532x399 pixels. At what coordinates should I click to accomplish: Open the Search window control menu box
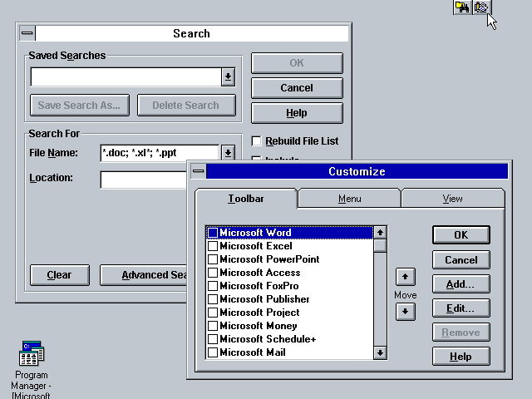point(27,33)
